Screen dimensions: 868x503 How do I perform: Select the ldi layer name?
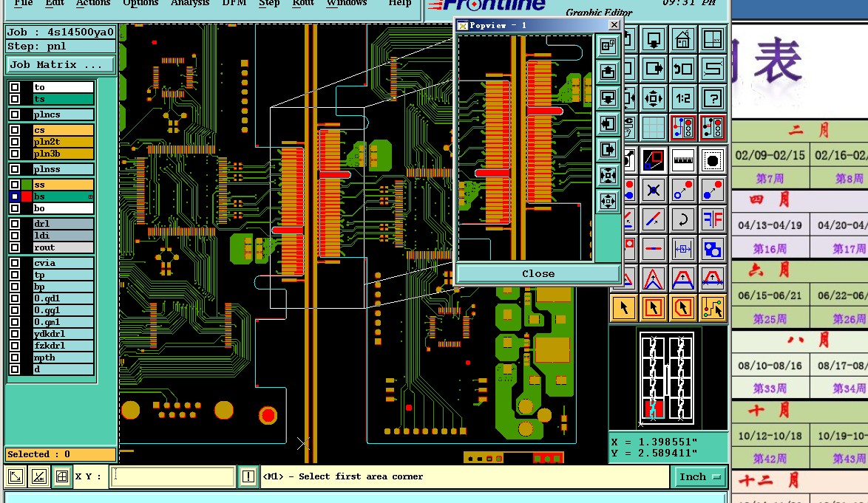(63, 236)
